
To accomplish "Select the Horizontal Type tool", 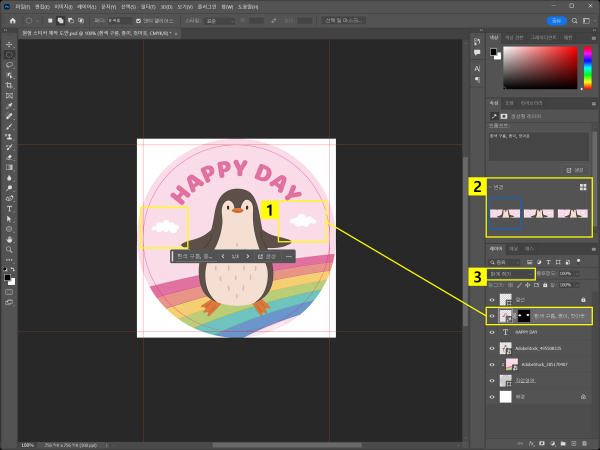I will 9,208.
